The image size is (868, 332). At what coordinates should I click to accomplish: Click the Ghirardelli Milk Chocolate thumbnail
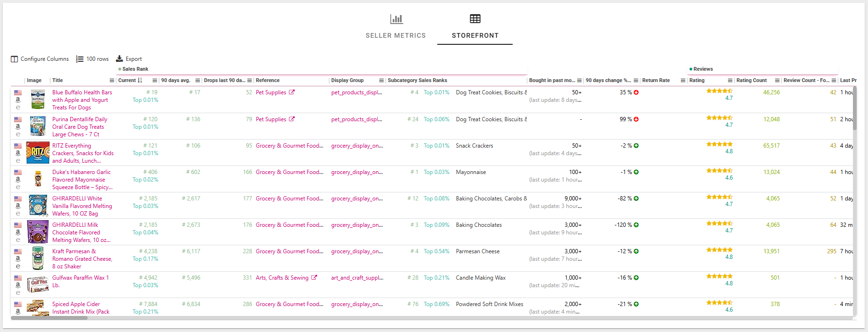(38, 232)
